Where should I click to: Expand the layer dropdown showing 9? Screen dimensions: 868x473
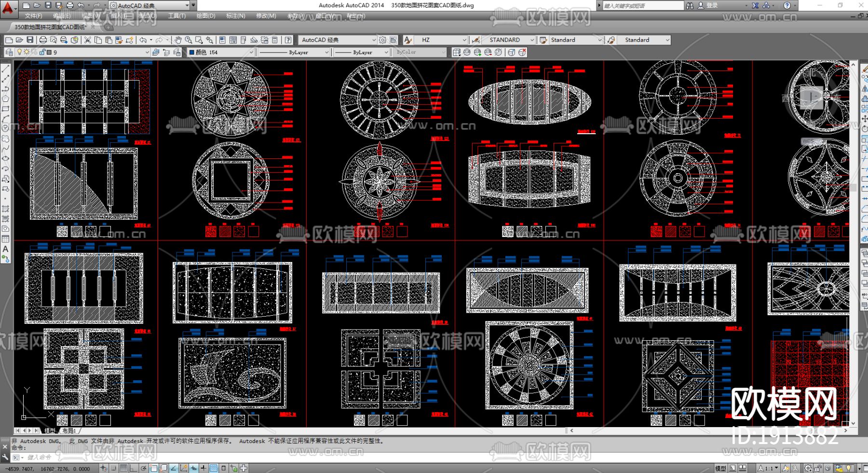pyautogui.click(x=147, y=52)
